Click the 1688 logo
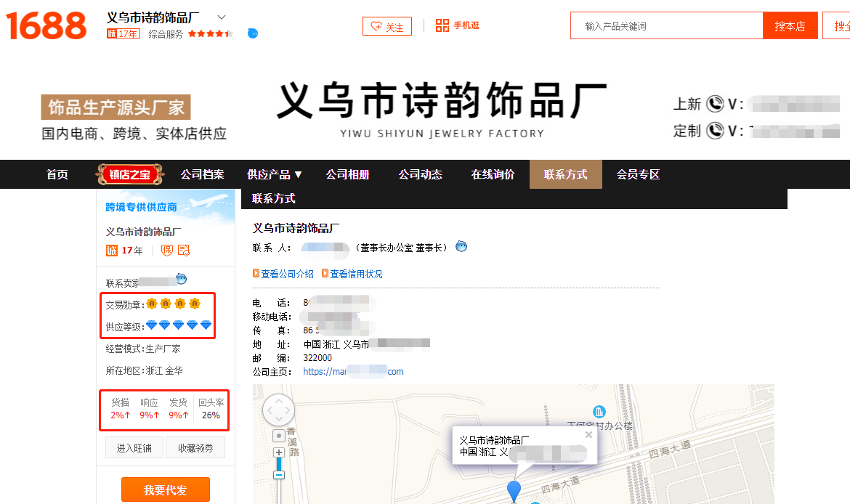This screenshot has width=850, height=504. tap(46, 25)
